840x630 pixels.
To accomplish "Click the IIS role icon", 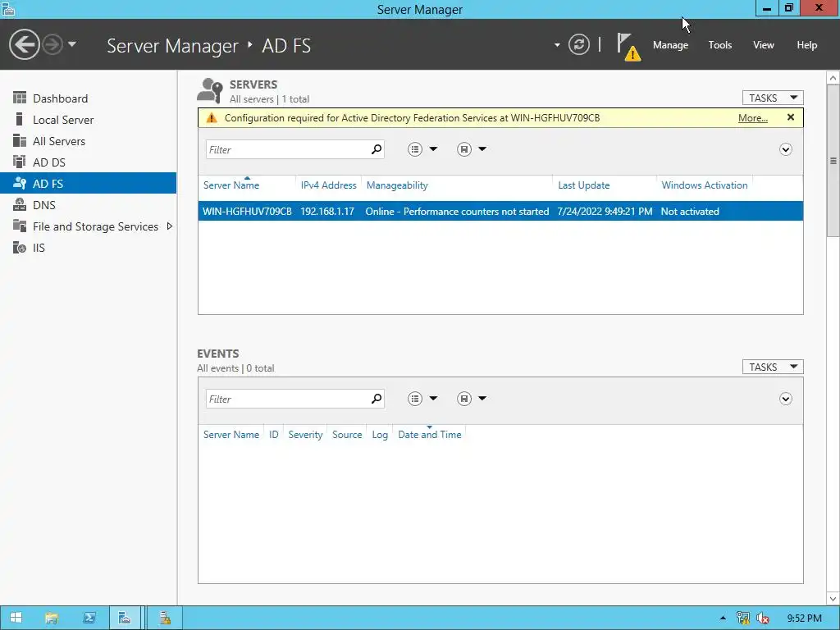I will pos(20,248).
